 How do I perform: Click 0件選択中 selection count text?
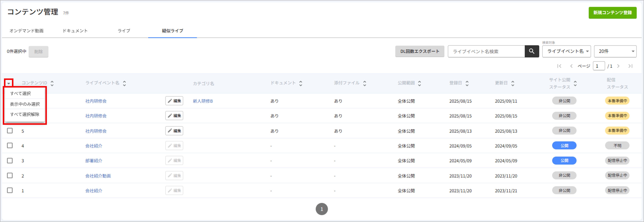tap(17, 51)
